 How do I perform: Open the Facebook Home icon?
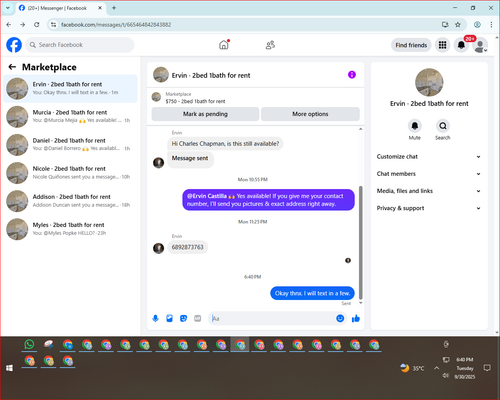coord(224,45)
